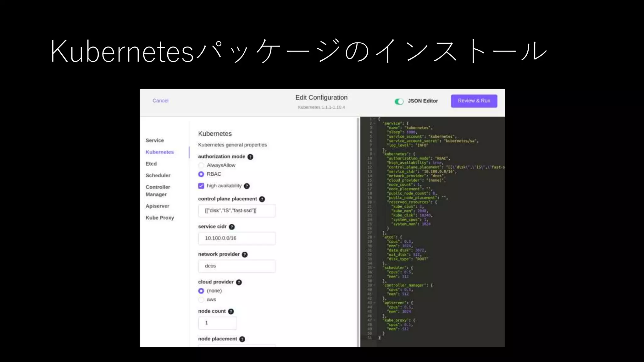Open the Service section
This screenshot has width=644, height=362.
coord(155,140)
